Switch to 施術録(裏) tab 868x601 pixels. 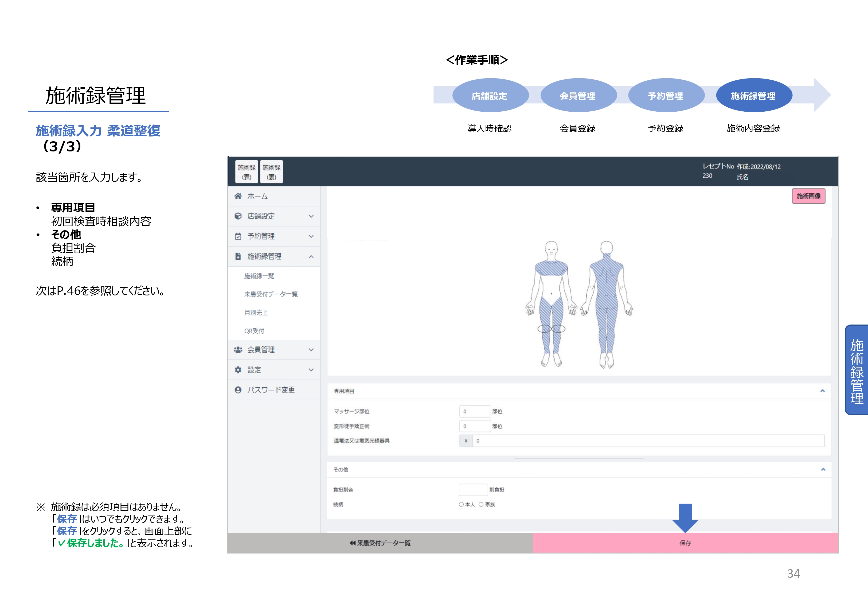pos(271,172)
